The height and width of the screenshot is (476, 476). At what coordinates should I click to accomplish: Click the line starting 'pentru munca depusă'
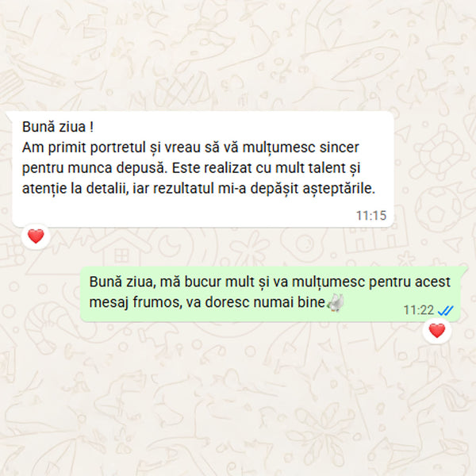coord(191,168)
